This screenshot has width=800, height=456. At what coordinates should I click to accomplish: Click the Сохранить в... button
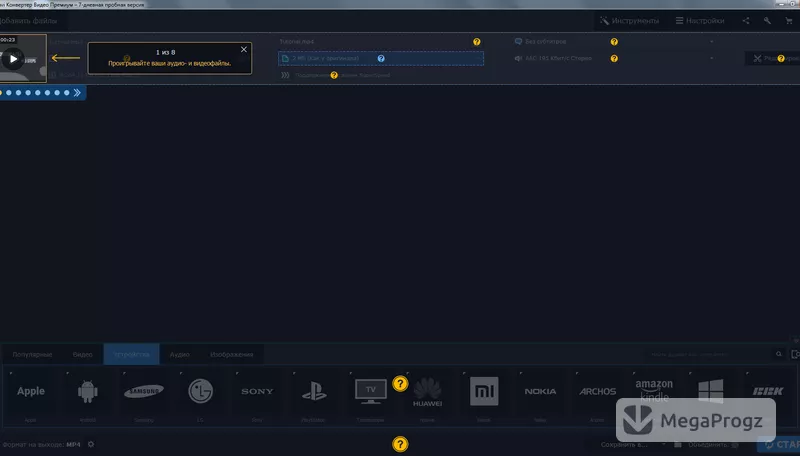coord(624,445)
